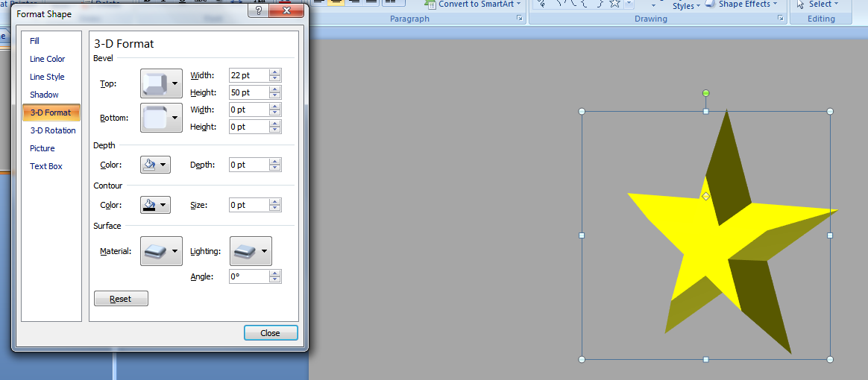Open the Shape Effects menu
This screenshot has height=380, width=868.
(741, 4)
